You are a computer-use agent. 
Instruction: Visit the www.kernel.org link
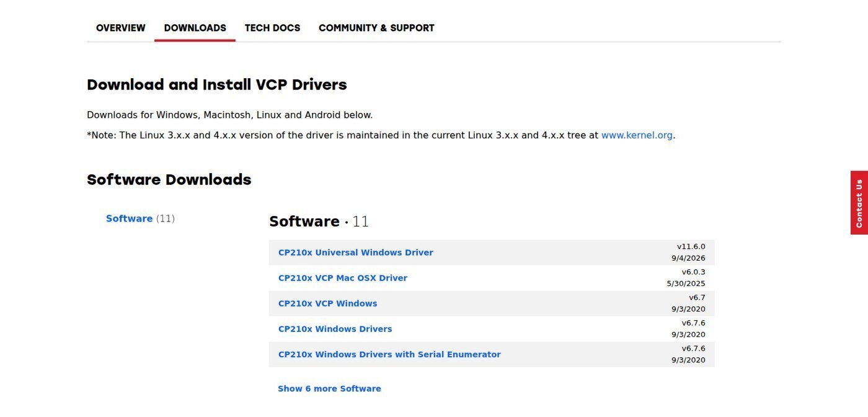(x=637, y=135)
